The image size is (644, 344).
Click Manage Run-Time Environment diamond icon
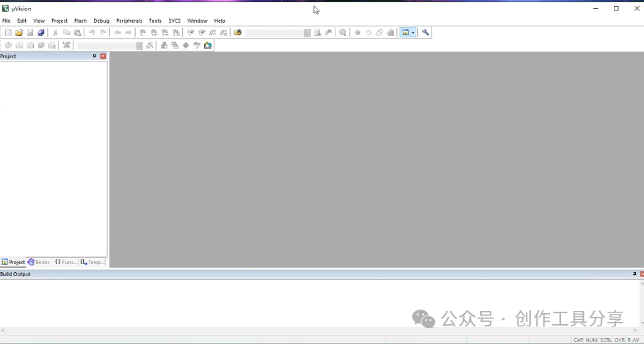(186, 45)
